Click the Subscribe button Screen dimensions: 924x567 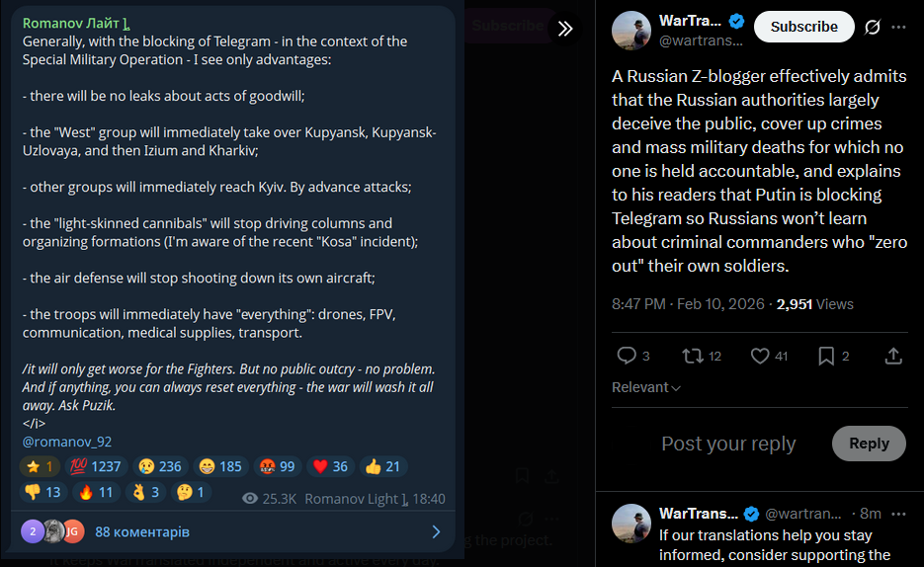tap(803, 27)
